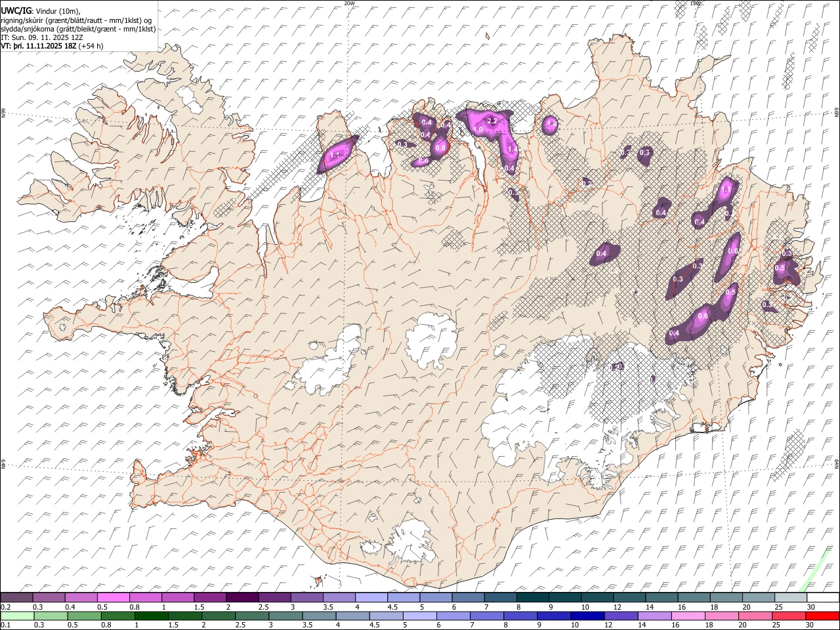
Task: Click the 'rigning/skúrir' legend description line
Action: [x=76, y=20]
